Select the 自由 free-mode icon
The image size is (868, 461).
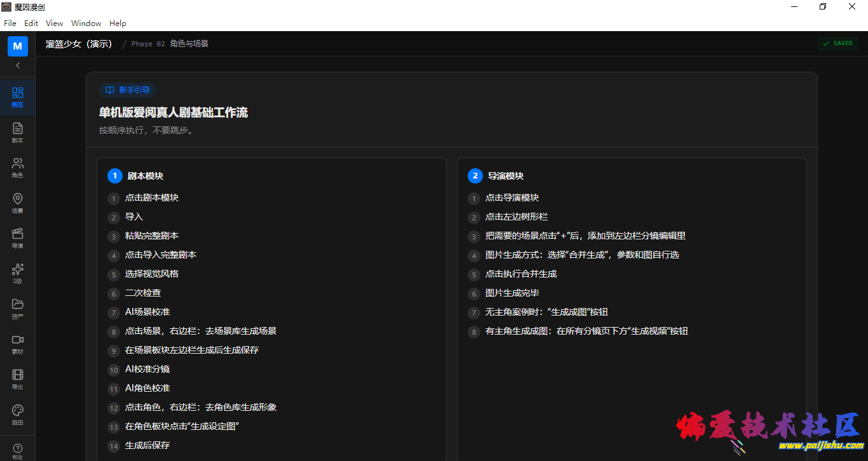17,414
